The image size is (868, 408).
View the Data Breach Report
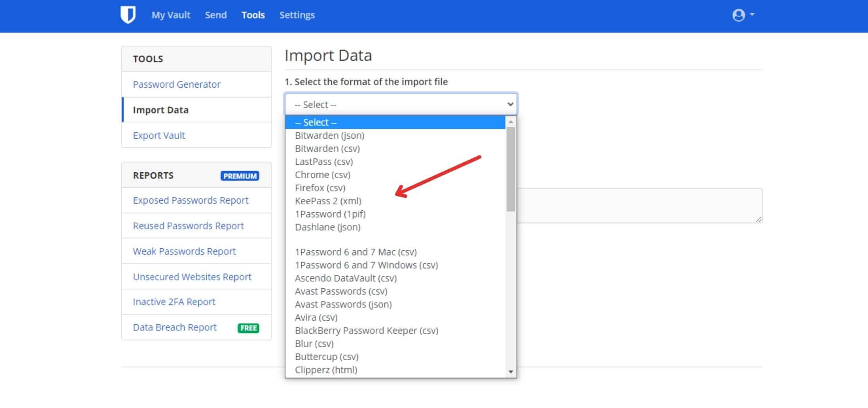(175, 327)
